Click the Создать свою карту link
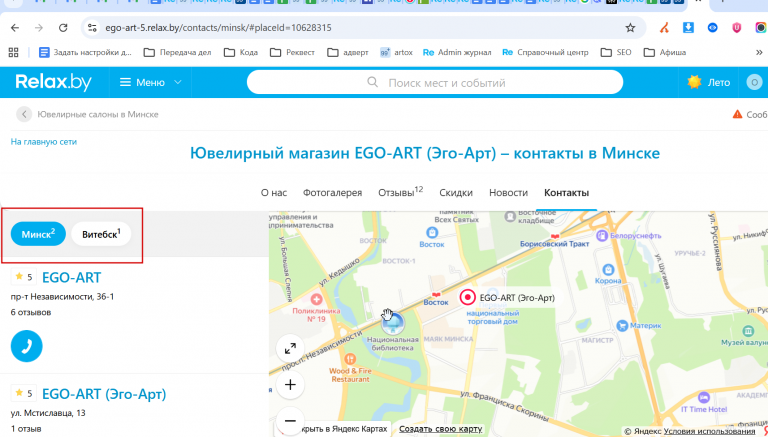The width and height of the screenshot is (768, 437). 441,429
